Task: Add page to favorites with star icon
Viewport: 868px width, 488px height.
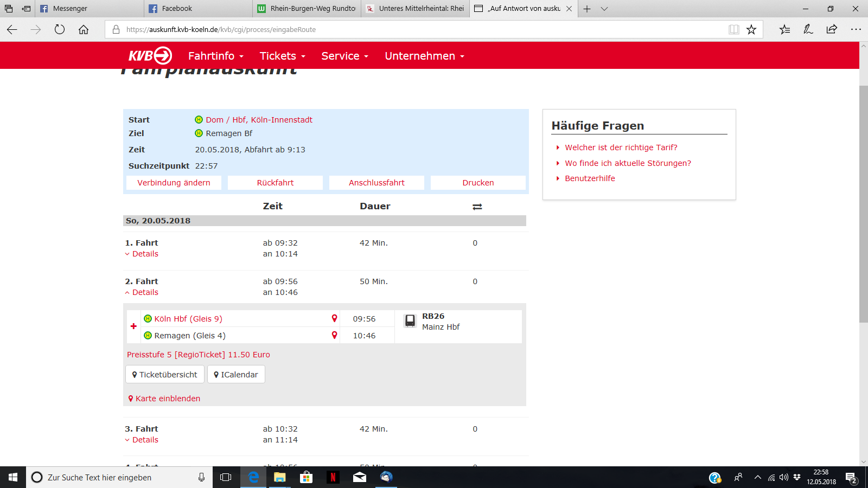Action: coord(751,30)
